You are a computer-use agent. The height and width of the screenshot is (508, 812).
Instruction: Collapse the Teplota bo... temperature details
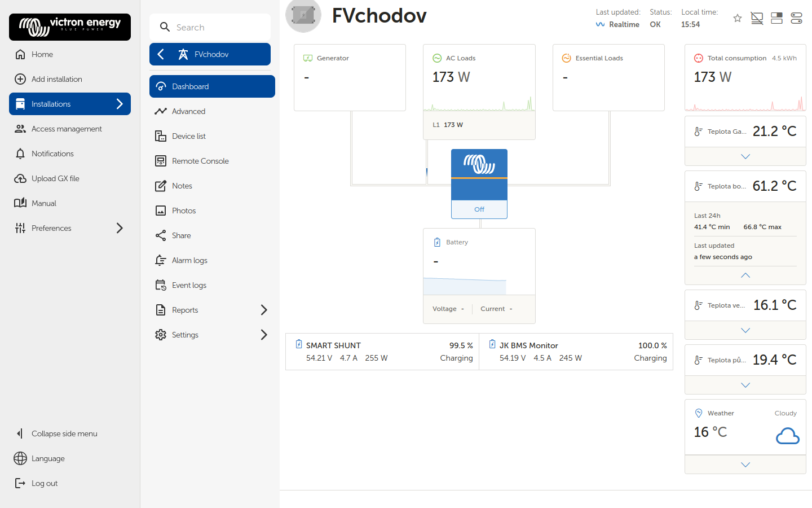click(745, 275)
